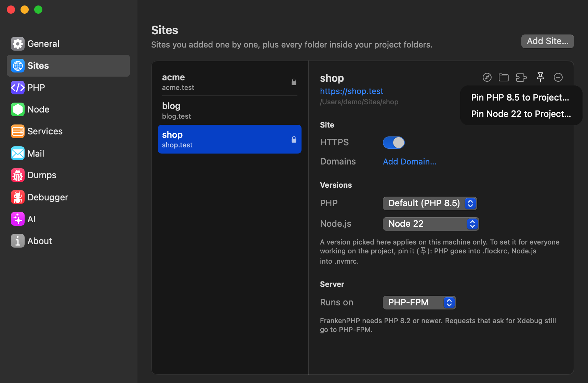Click the Versions section heading

pos(336,185)
